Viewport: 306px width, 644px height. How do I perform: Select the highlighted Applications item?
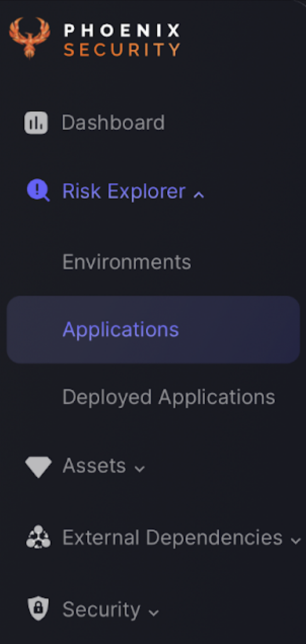coord(154,330)
